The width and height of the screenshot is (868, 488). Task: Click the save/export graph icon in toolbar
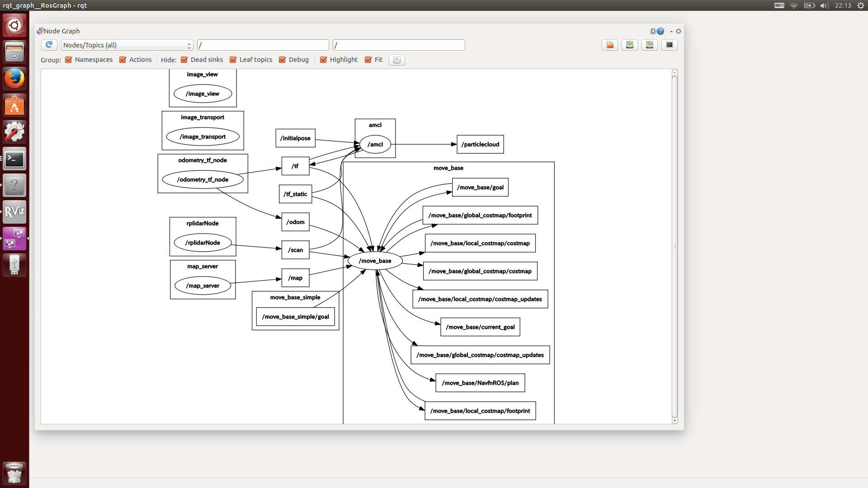pos(630,45)
